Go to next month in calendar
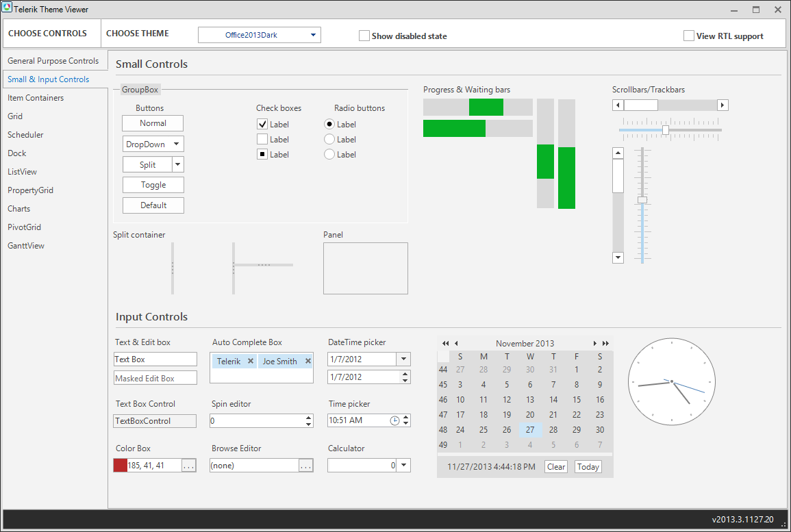Viewport: 791px width, 532px height. click(594, 344)
